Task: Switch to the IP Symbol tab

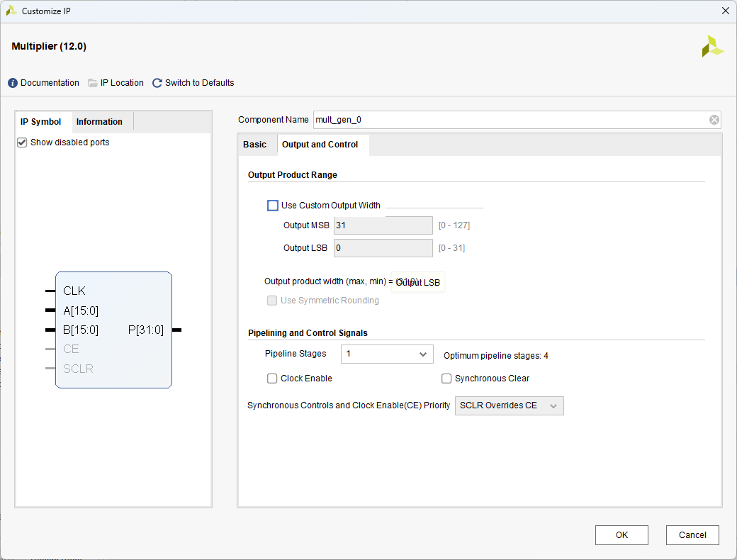Action: coord(41,122)
